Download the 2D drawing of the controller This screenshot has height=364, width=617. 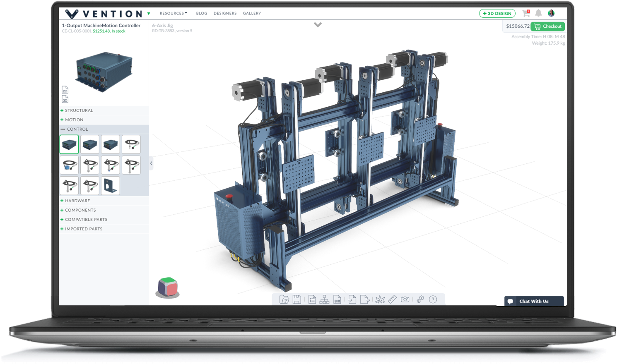tap(65, 89)
